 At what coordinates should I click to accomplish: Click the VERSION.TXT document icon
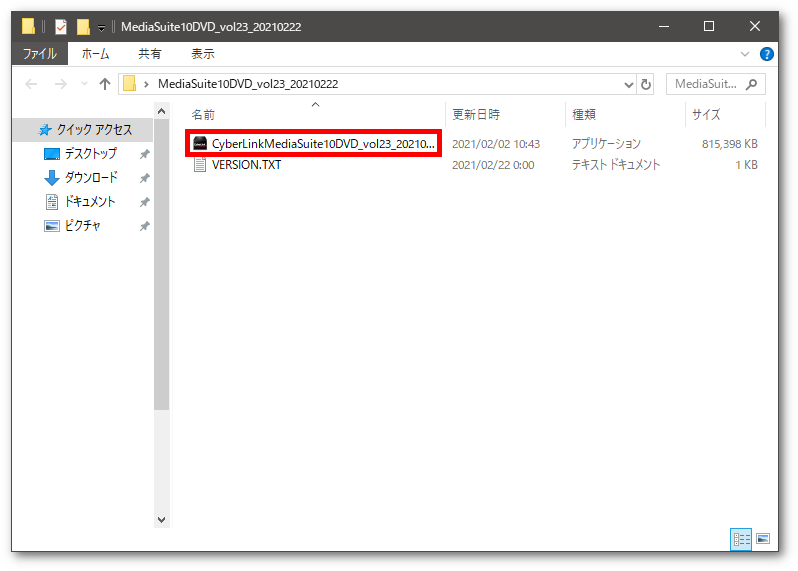tap(200, 165)
